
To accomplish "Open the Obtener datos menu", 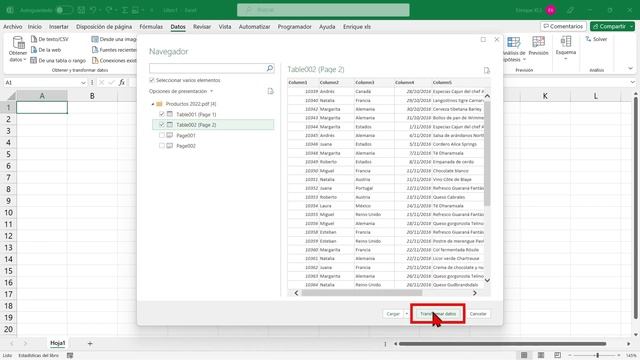I will (x=18, y=49).
